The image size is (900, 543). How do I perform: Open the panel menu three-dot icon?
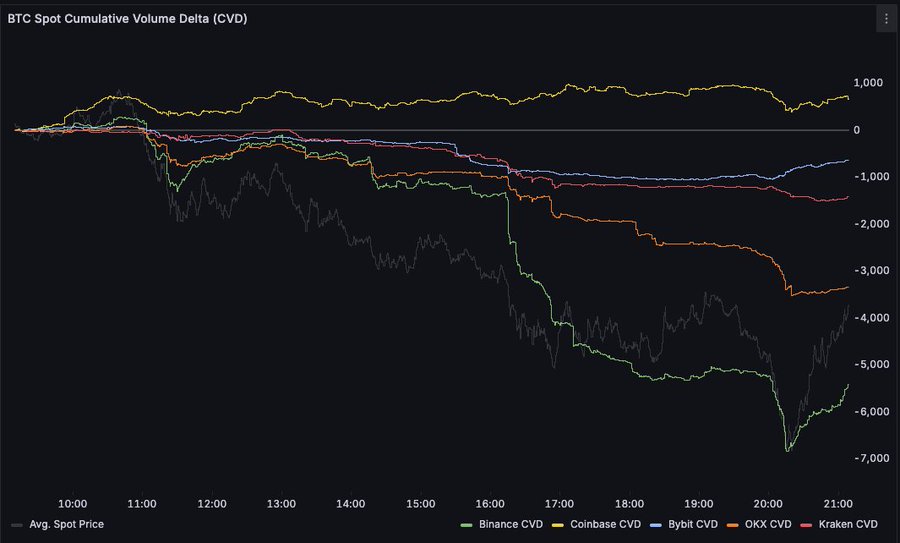885,18
